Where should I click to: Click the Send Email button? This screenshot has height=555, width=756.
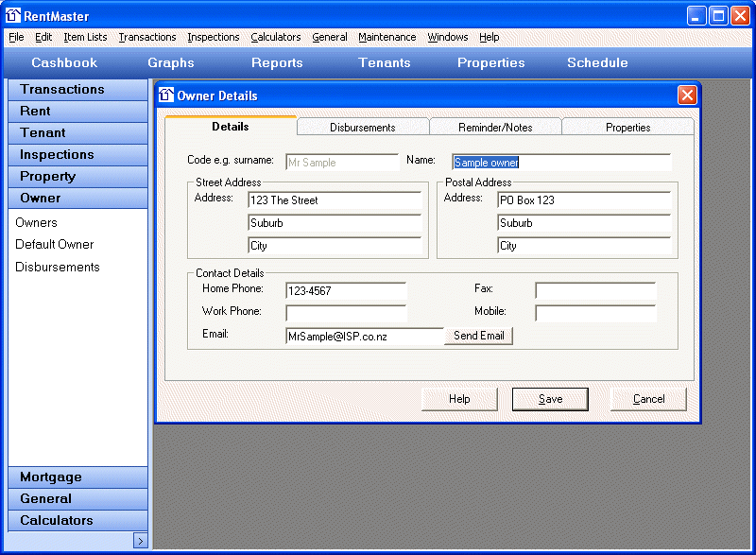479,336
